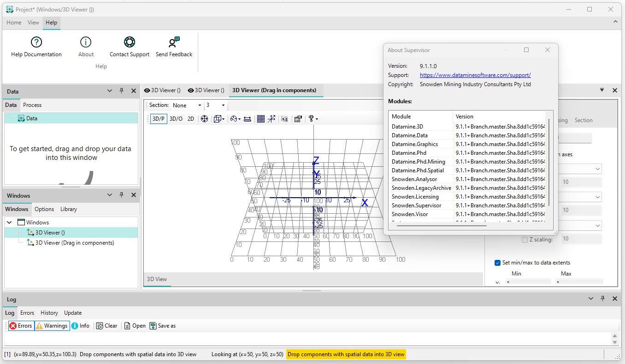This screenshot has height=364, width=625.
Task: Switch to the Process tab
Action: pos(32,105)
